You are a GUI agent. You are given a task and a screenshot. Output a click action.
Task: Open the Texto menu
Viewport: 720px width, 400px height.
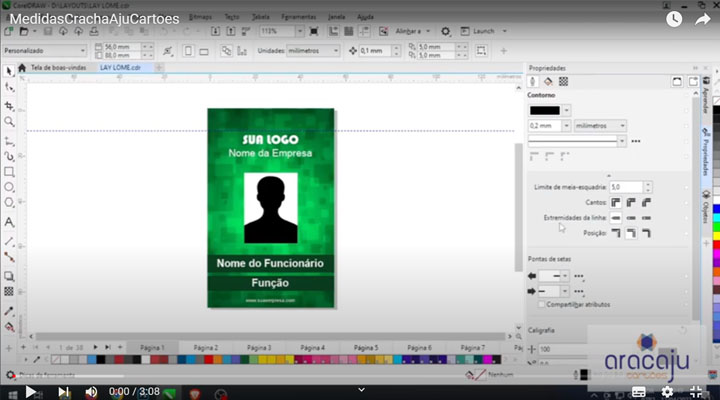click(232, 17)
